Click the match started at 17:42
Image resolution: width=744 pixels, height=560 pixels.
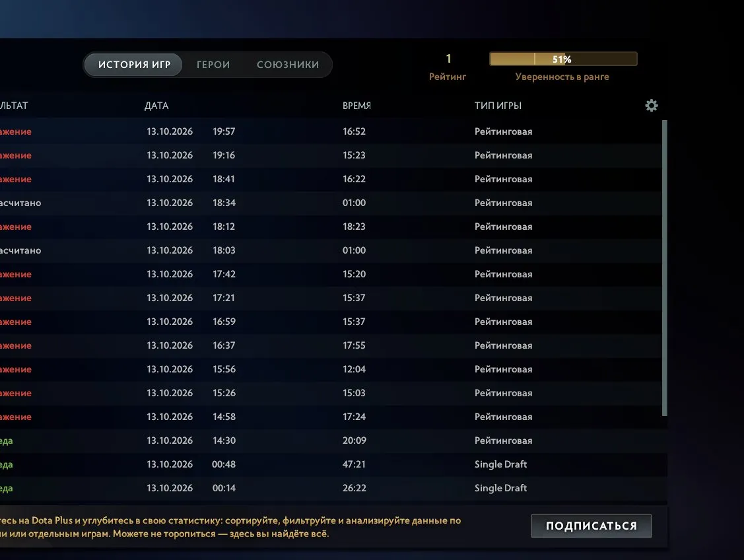coord(331,274)
